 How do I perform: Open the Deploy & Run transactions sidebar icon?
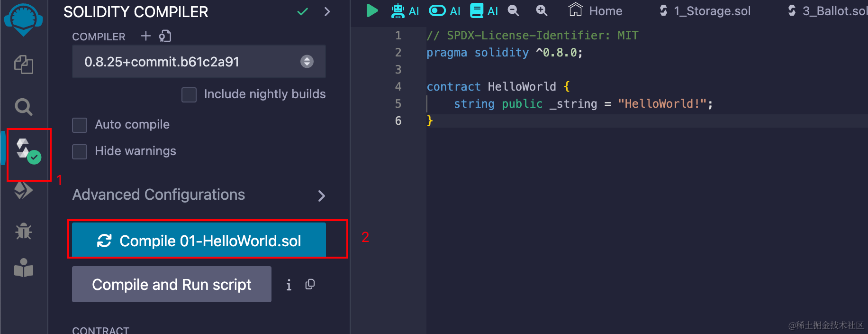(x=24, y=190)
